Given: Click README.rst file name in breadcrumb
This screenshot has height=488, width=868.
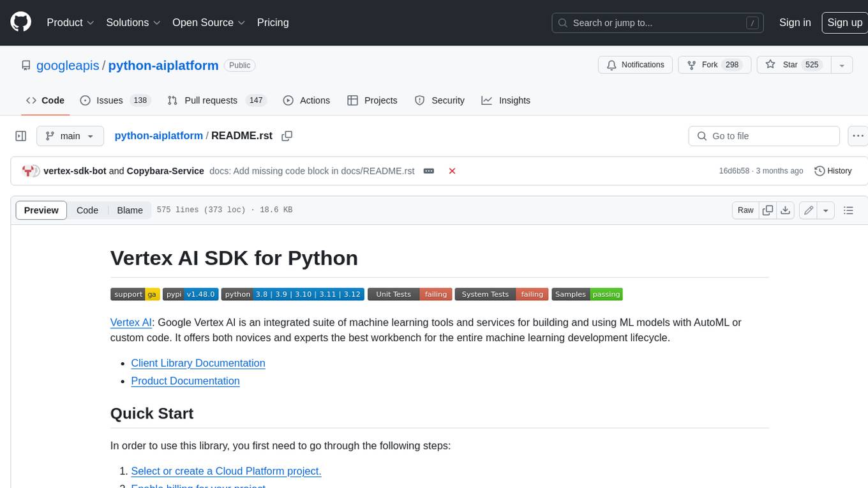Looking at the screenshot, I should 242,136.
